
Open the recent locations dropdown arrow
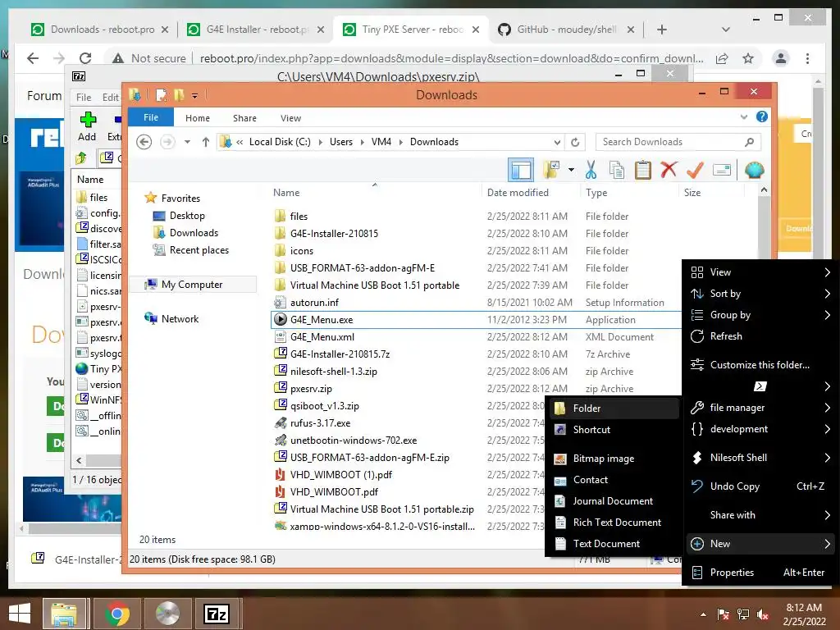coord(187,142)
